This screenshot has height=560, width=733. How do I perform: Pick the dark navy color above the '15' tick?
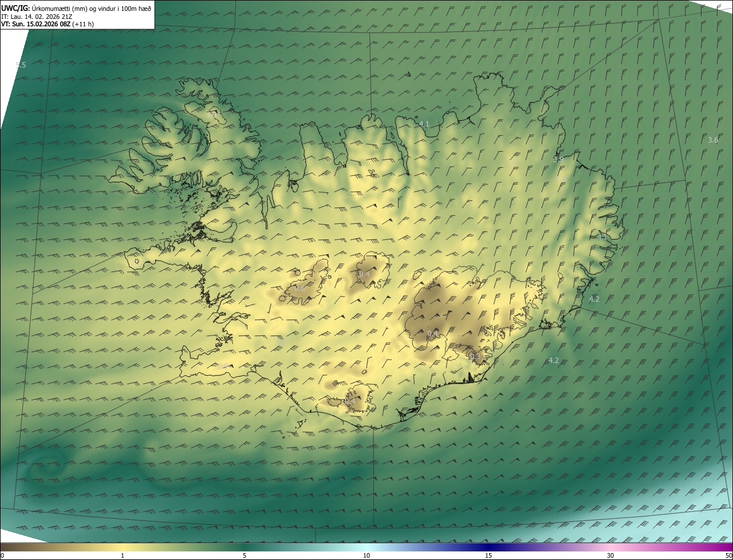tap(488, 547)
